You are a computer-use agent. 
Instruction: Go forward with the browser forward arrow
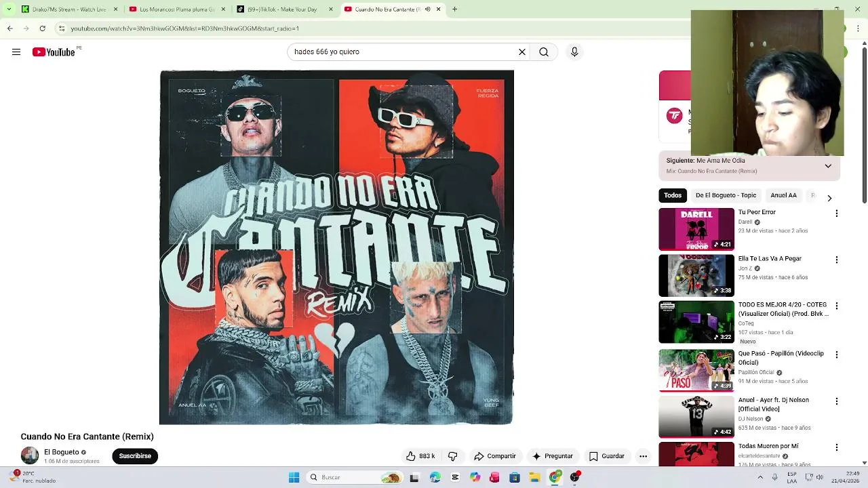[26, 28]
